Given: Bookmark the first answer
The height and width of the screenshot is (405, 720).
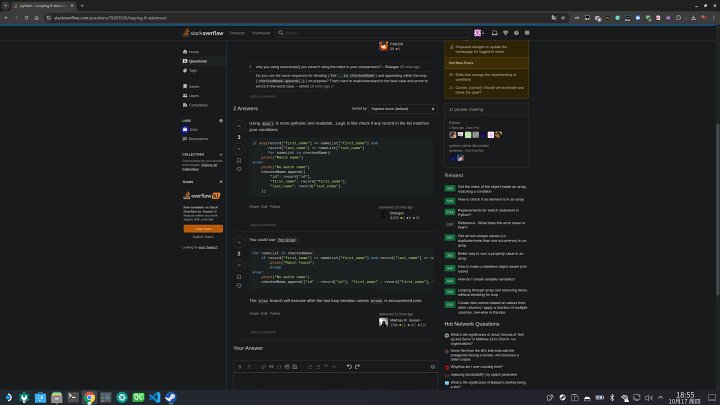Looking at the screenshot, I should pyautogui.click(x=238, y=159).
